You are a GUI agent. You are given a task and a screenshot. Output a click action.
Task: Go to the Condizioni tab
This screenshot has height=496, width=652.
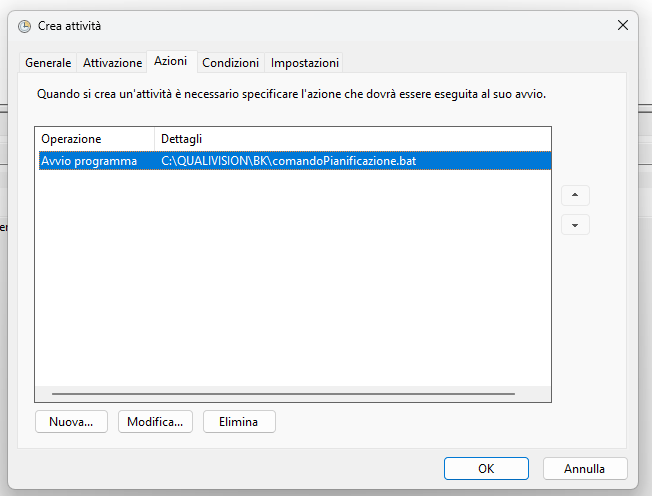pos(230,62)
